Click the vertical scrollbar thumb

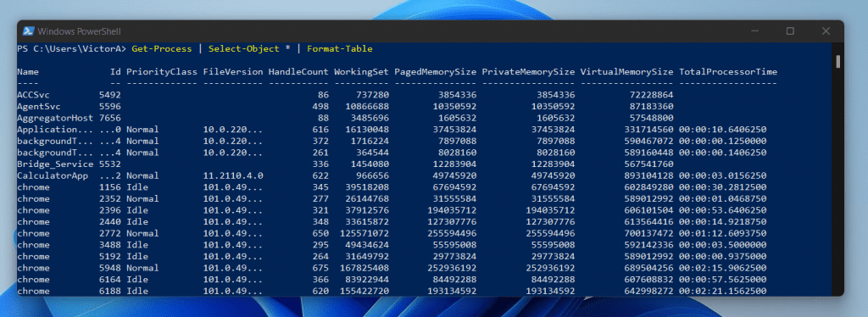(837, 61)
